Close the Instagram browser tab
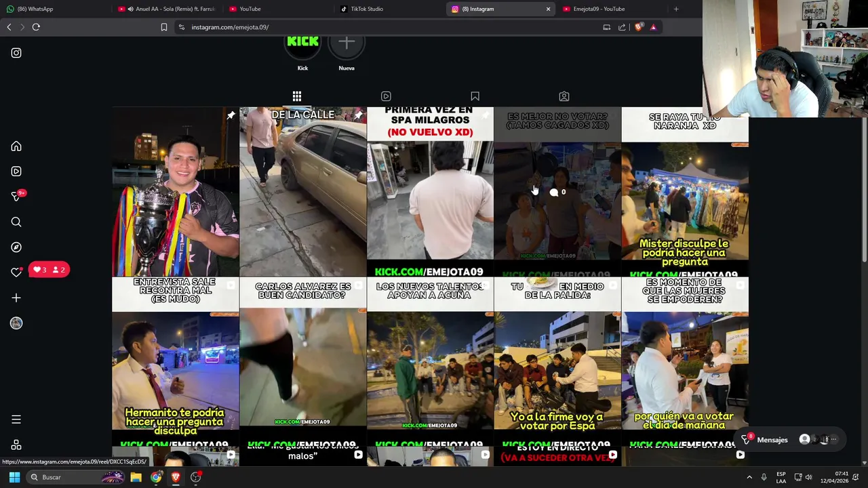The image size is (868, 488). click(548, 9)
